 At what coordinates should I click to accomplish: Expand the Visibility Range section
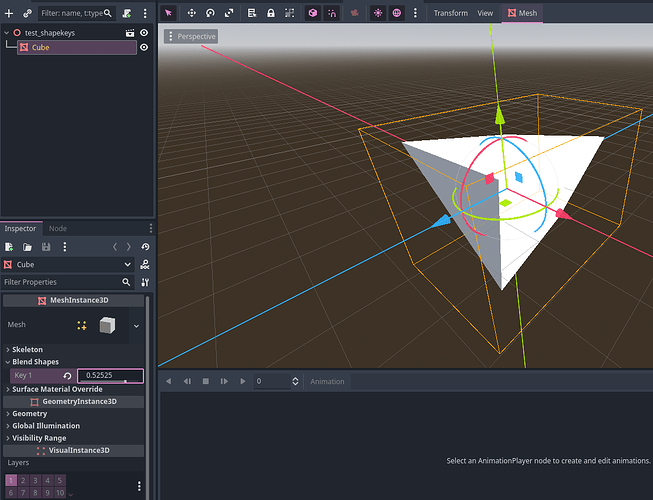click(x=39, y=438)
